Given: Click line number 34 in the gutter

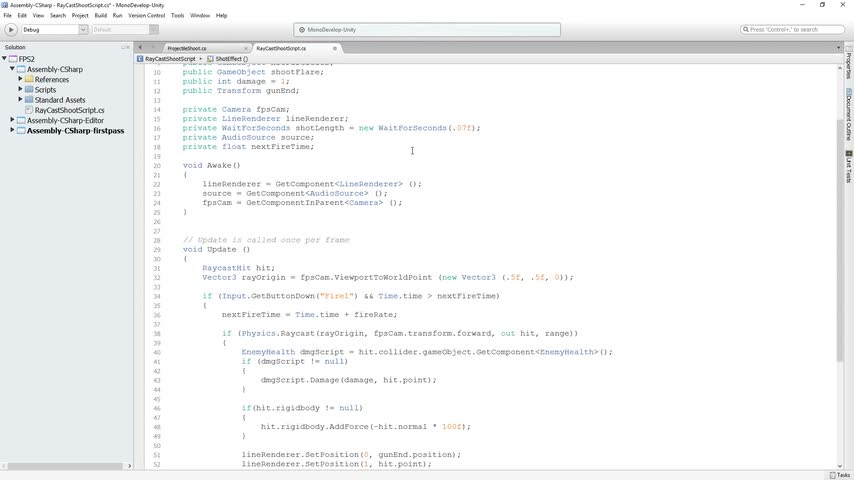Looking at the screenshot, I should click(x=157, y=296).
